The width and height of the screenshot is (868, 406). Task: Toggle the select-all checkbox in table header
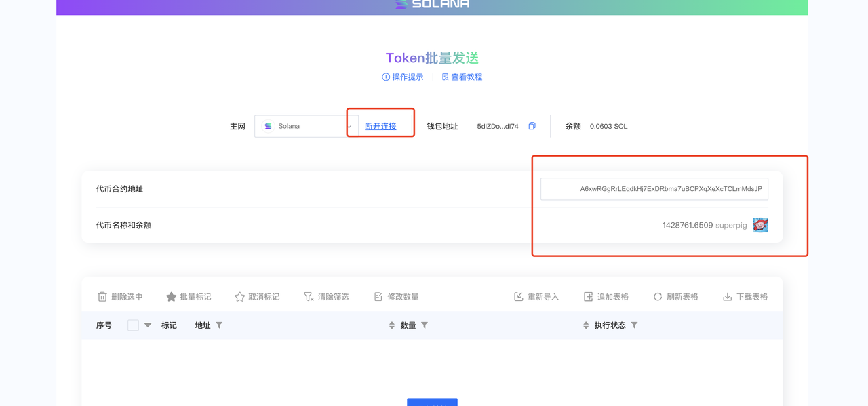tap(133, 325)
